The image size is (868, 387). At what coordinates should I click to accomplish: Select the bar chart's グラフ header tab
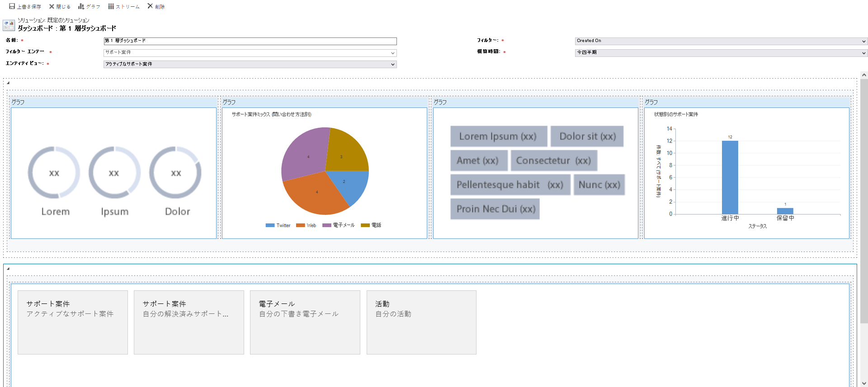coord(651,103)
